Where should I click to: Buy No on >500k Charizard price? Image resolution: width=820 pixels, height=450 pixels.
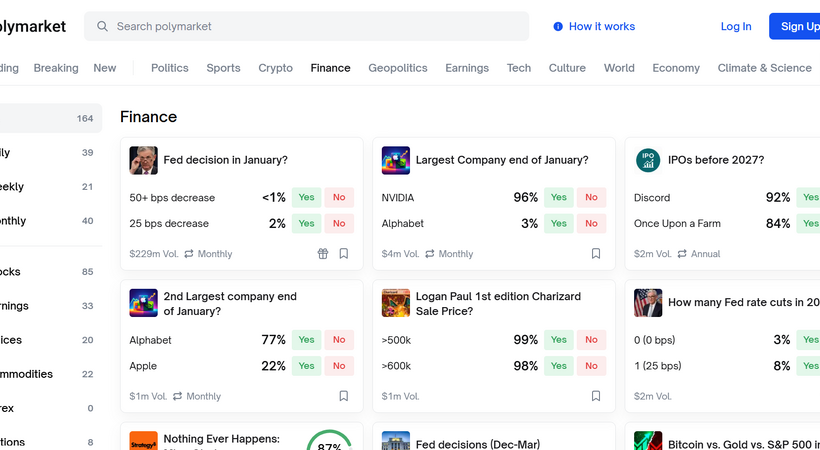[x=591, y=340]
